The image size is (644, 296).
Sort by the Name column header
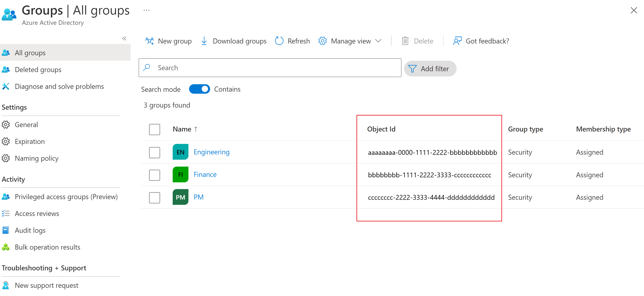tap(182, 129)
